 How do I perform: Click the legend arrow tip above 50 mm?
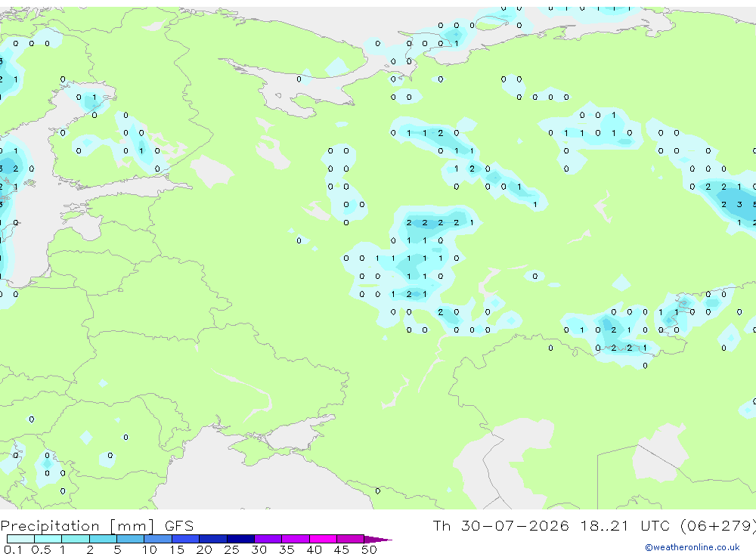[x=378, y=540]
